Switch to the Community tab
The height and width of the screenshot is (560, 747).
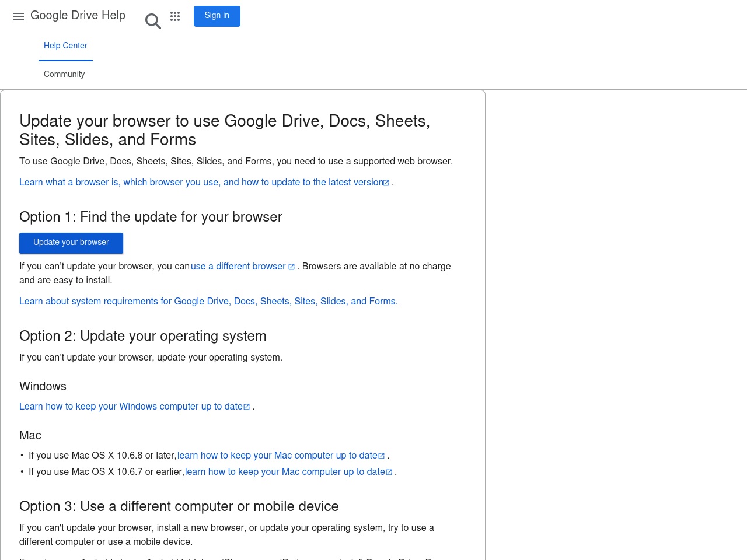(64, 75)
